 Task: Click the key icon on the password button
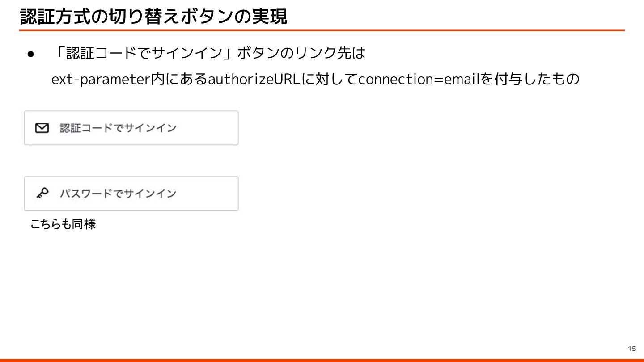(x=42, y=193)
